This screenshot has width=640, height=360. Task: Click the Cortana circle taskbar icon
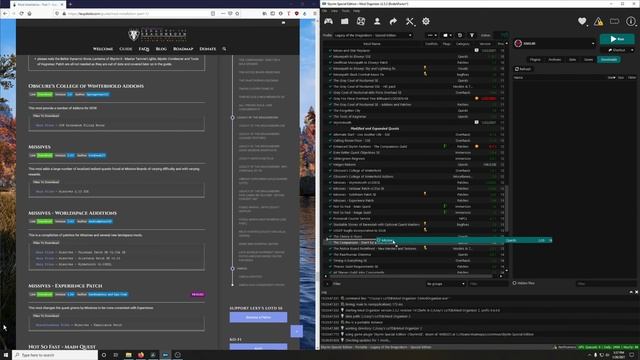104,355
